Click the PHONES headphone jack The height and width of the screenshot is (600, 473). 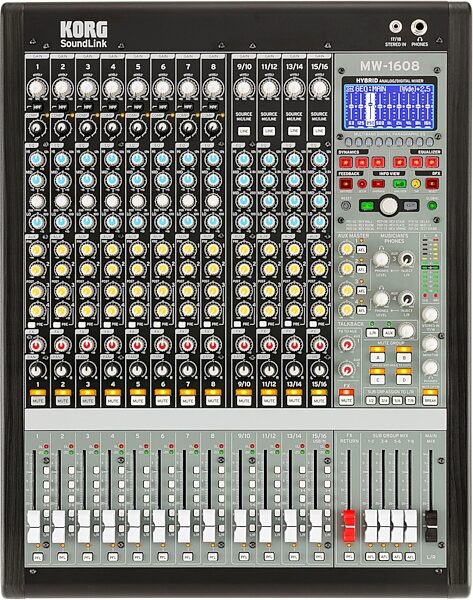[x=419, y=28]
